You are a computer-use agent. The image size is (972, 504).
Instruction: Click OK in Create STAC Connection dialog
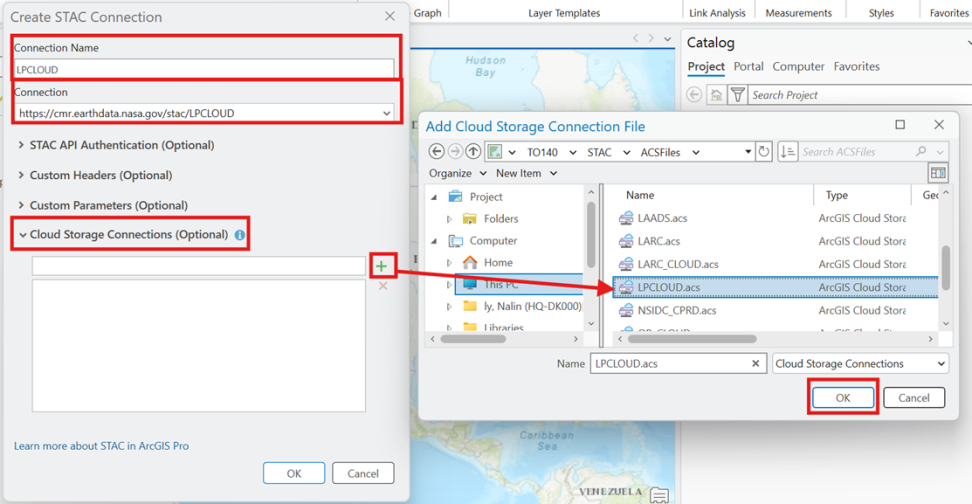click(x=294, y=473)
